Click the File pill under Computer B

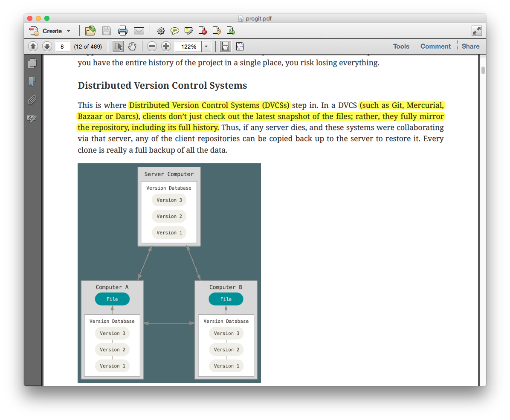(x=226, y=299)
